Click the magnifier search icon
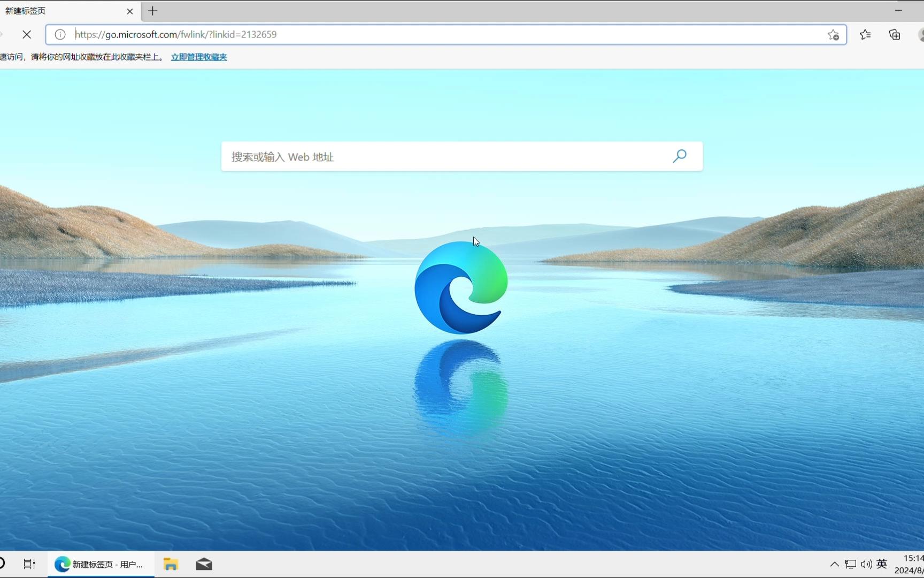This screenshot has height=578, width=924. [x=680, y=156]
